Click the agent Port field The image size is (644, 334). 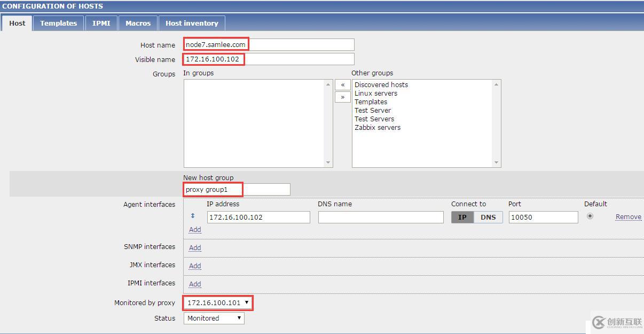pos(544,217)
